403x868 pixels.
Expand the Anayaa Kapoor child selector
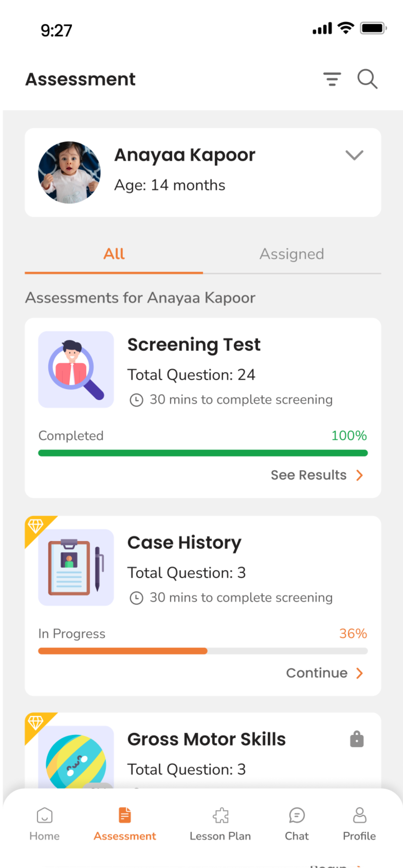click(x=354, y=155)
